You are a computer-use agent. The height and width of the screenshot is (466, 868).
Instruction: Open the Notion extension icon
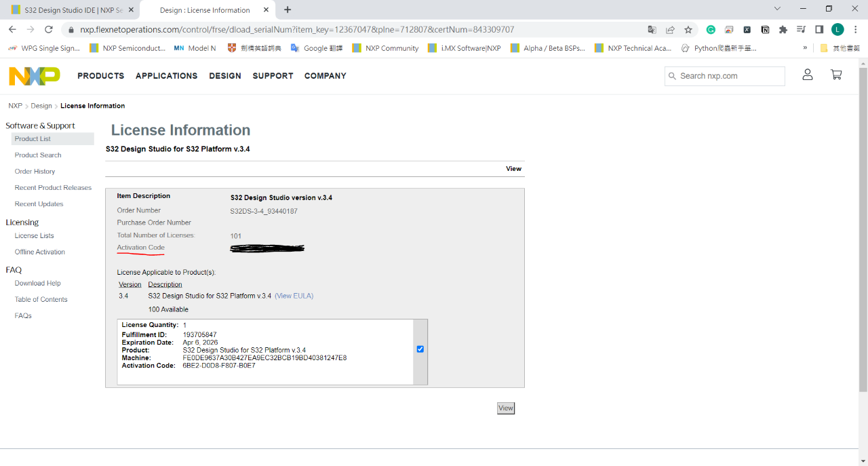coord(765,30)
